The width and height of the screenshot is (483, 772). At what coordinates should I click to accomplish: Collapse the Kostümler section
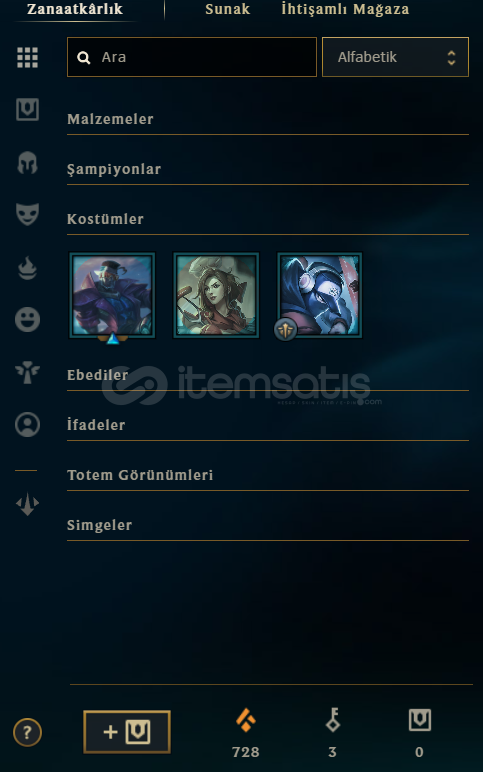pyautogui.click(x=268, y=219)
